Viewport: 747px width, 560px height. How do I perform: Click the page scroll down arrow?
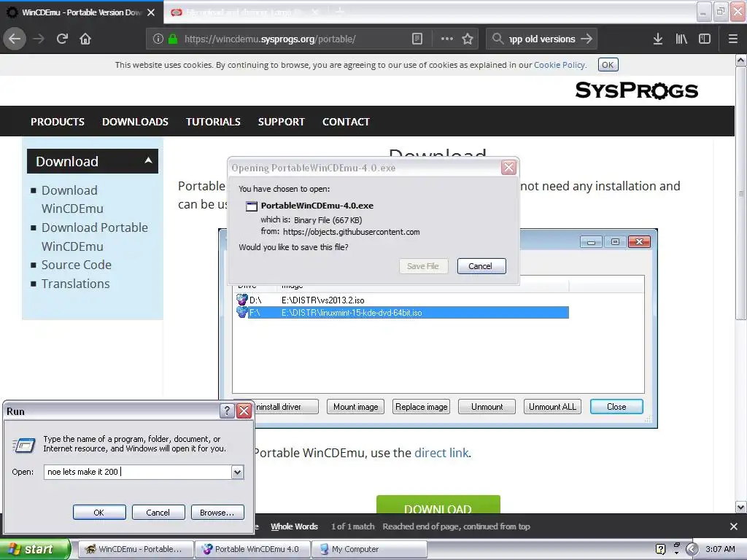(741, 507)
